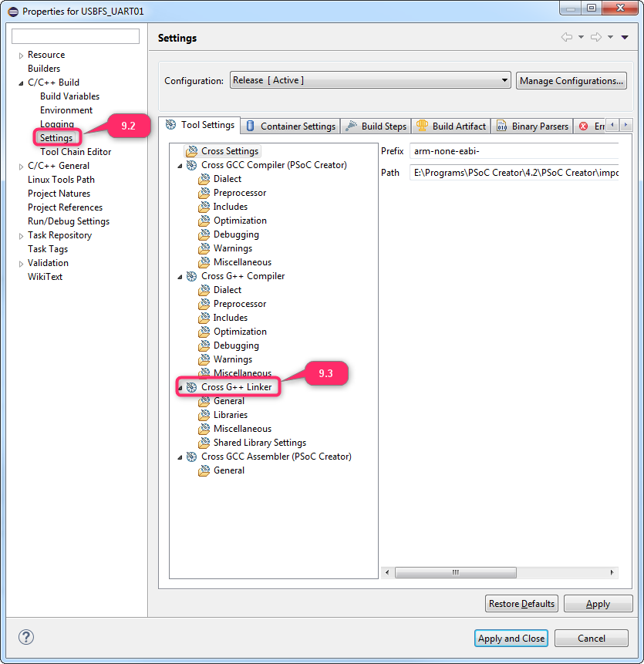Collapse Cross GCC Compiler (PSoC Creator) node
644x664 pixels.
pyautogui.click(x=180, y=166)
